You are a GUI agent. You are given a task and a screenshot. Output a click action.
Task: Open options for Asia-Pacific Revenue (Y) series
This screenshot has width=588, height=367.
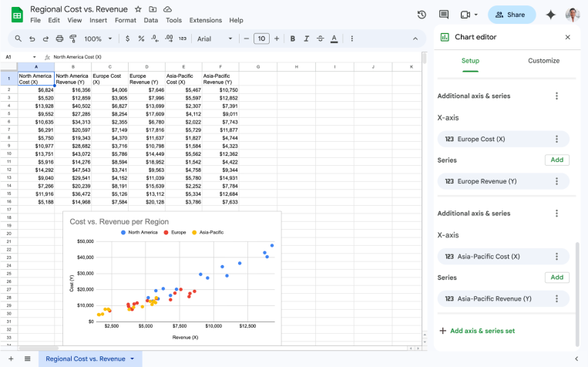click(556, 298)
